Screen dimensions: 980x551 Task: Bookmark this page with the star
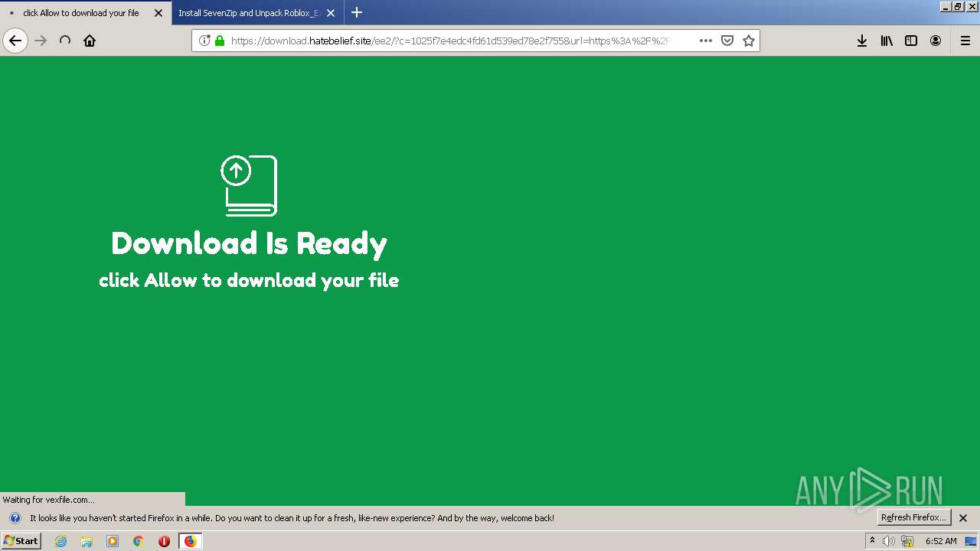pos(749,41)
